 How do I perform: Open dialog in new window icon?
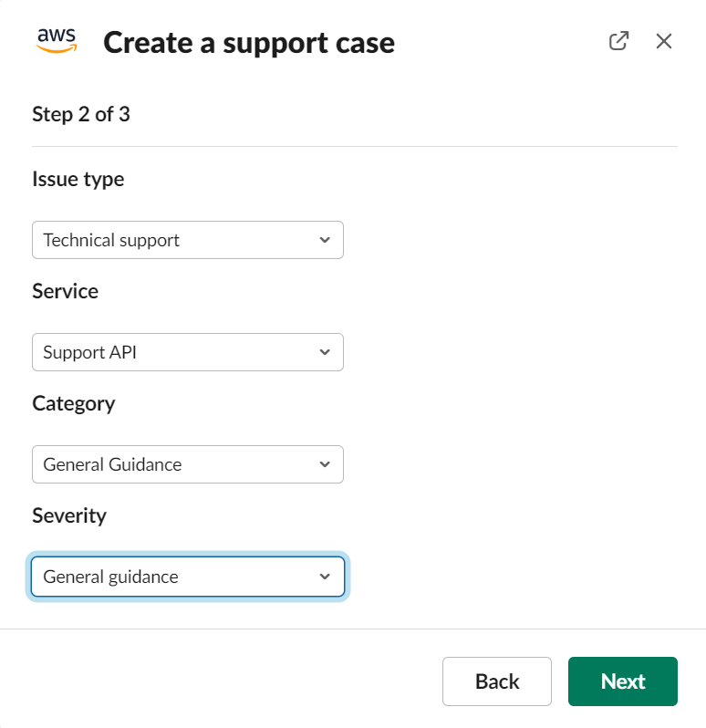point(618,41)
